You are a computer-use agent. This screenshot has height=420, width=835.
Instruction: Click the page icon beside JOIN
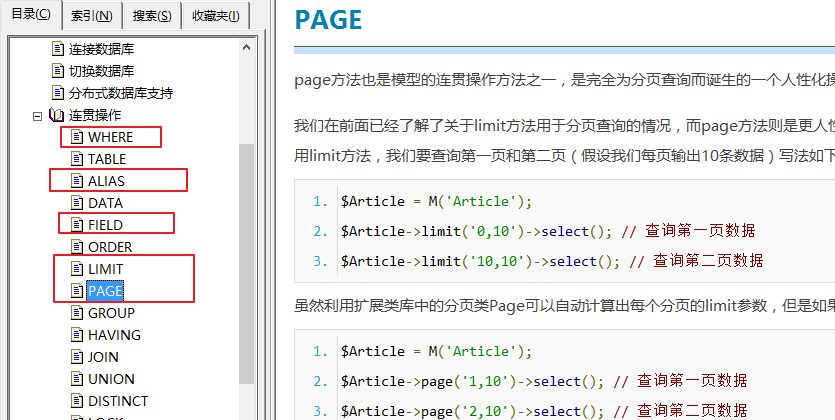77,357
